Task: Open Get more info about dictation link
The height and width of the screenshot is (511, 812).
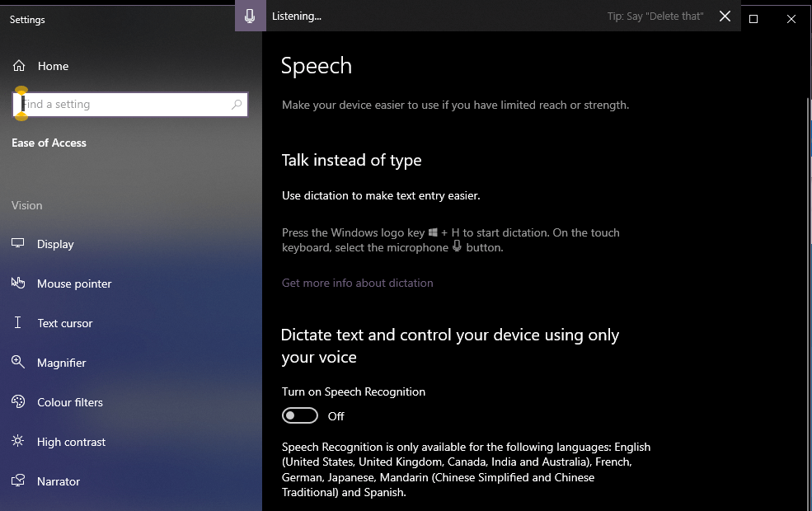Action: (357, 283)
